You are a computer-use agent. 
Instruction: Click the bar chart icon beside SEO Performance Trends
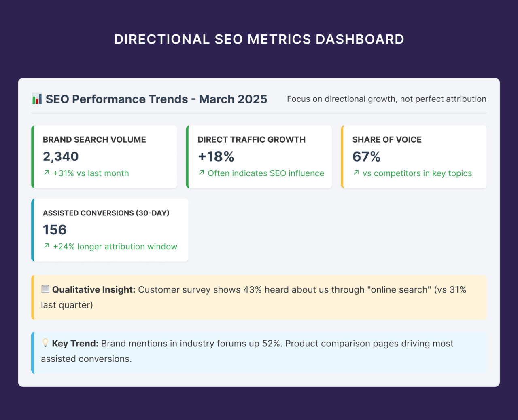pos(37,99)
